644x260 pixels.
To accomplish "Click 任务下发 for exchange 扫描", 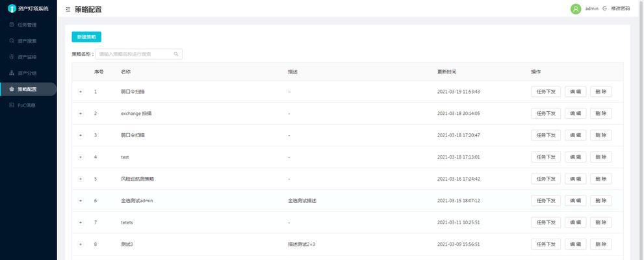I will coord(546,113).
